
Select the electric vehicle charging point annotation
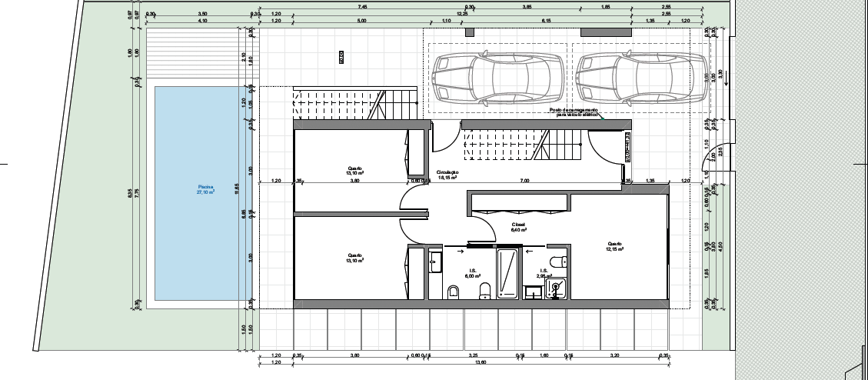pos(576,112)
